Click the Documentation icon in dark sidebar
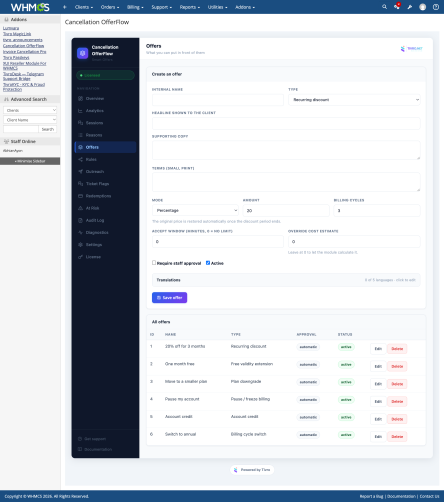 click(x=80, y=449)
